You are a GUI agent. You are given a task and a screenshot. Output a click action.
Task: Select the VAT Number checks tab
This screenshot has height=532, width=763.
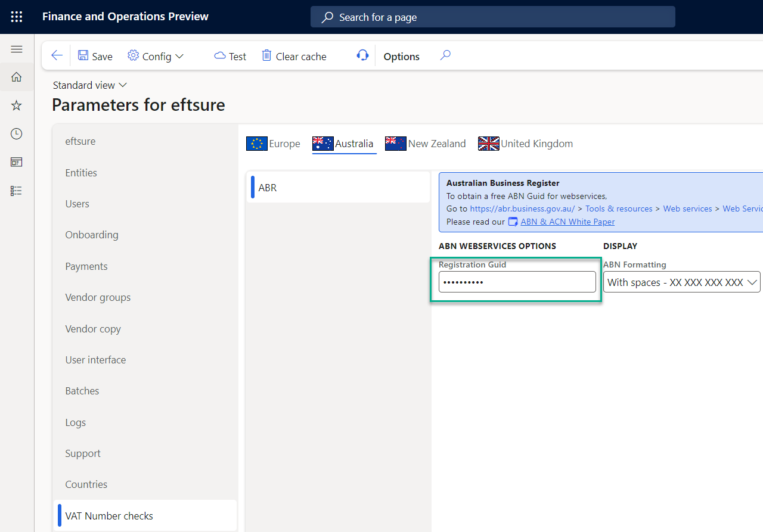[145, 516]
